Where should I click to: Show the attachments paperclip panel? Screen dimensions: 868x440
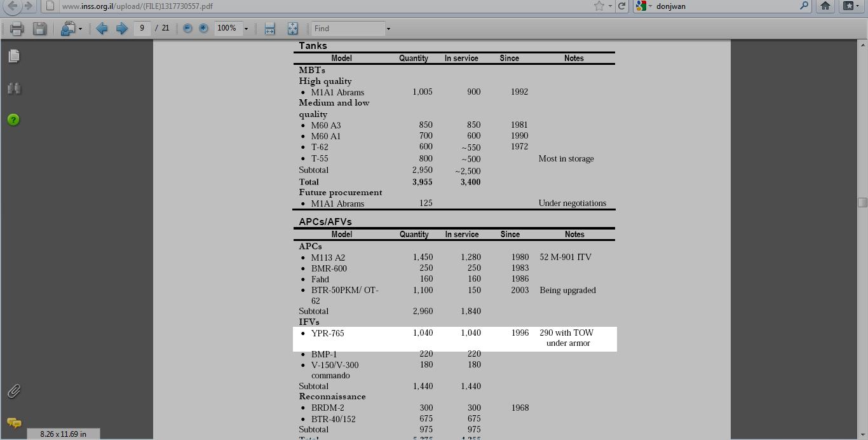pos(14,391)
